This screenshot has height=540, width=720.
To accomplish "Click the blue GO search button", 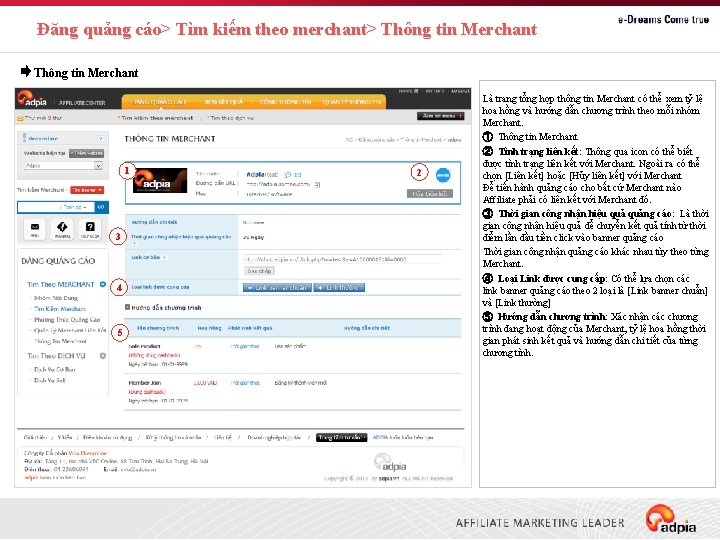I will tap(101, 207).
